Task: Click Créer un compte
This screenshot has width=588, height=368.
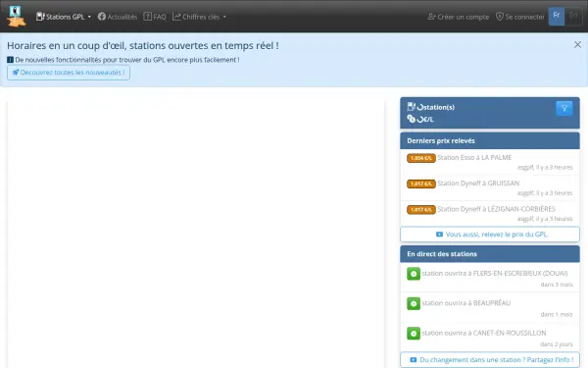Action: [459, 17]
